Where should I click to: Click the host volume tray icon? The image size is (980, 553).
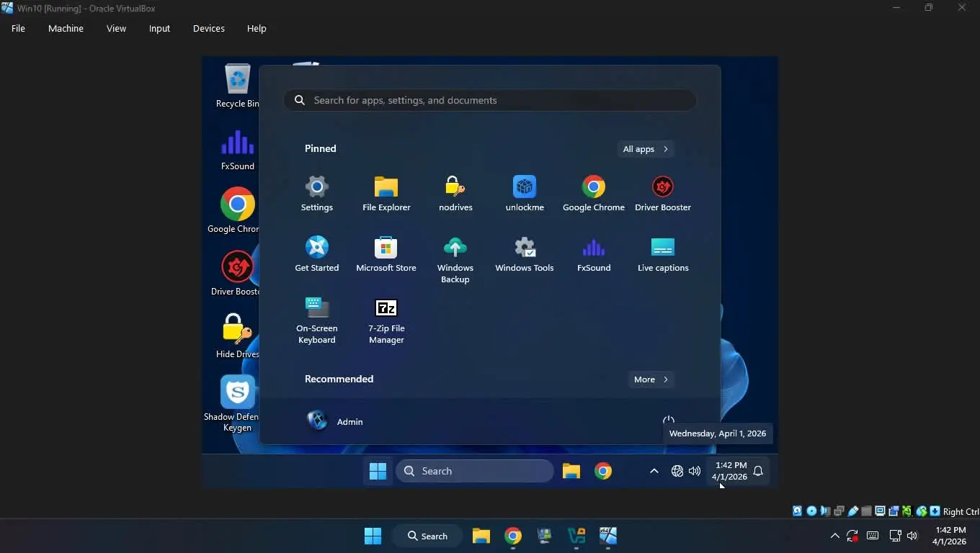(x=912, y=536)
